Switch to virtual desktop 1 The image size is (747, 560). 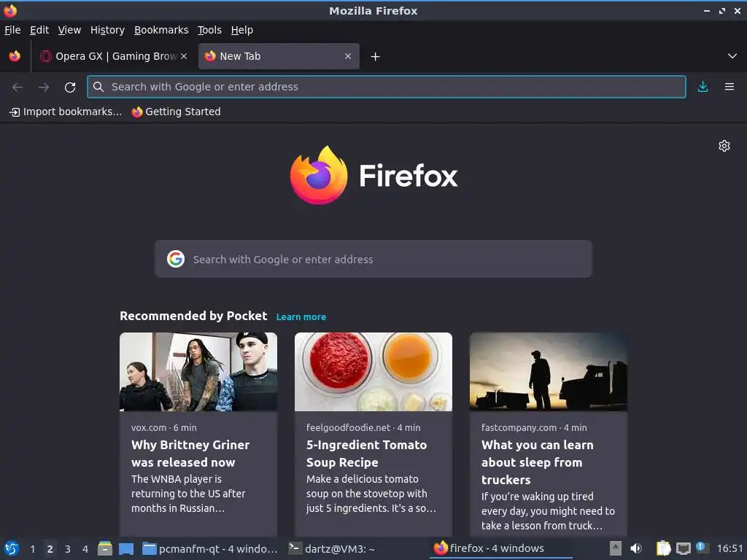click(32, 549)
